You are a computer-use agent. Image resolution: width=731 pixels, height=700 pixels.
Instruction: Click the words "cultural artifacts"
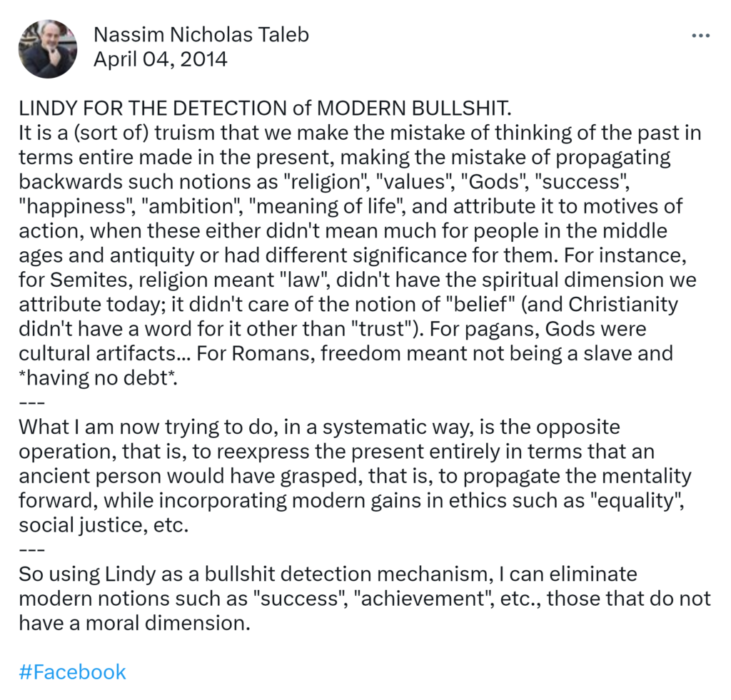pos(97,354)
